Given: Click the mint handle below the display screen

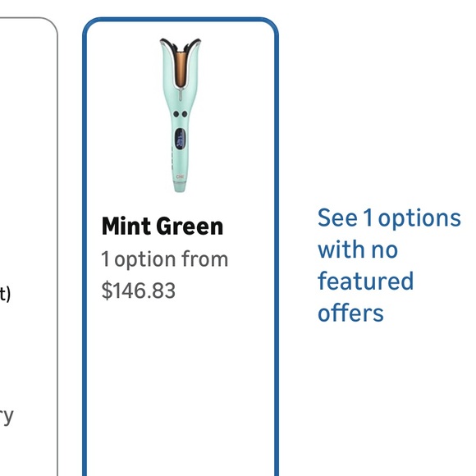Looking at the screenshot, I should pos(180,162).
